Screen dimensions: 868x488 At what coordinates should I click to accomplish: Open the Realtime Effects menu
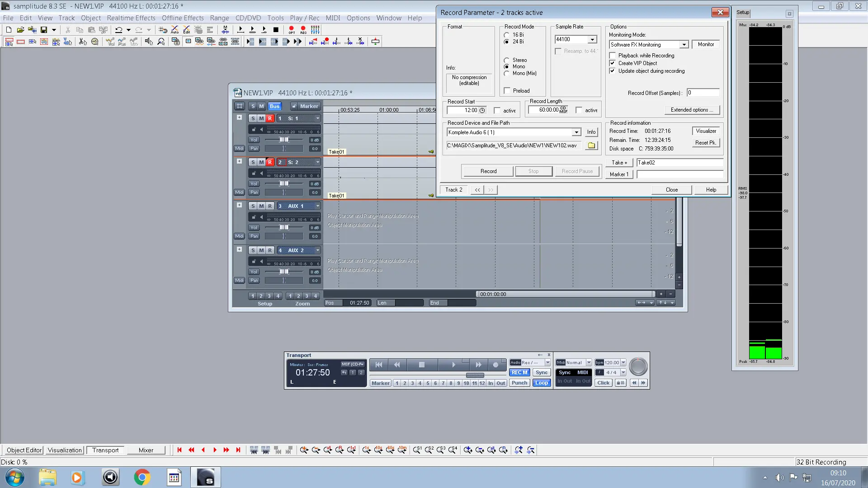[x=131, y=18]
